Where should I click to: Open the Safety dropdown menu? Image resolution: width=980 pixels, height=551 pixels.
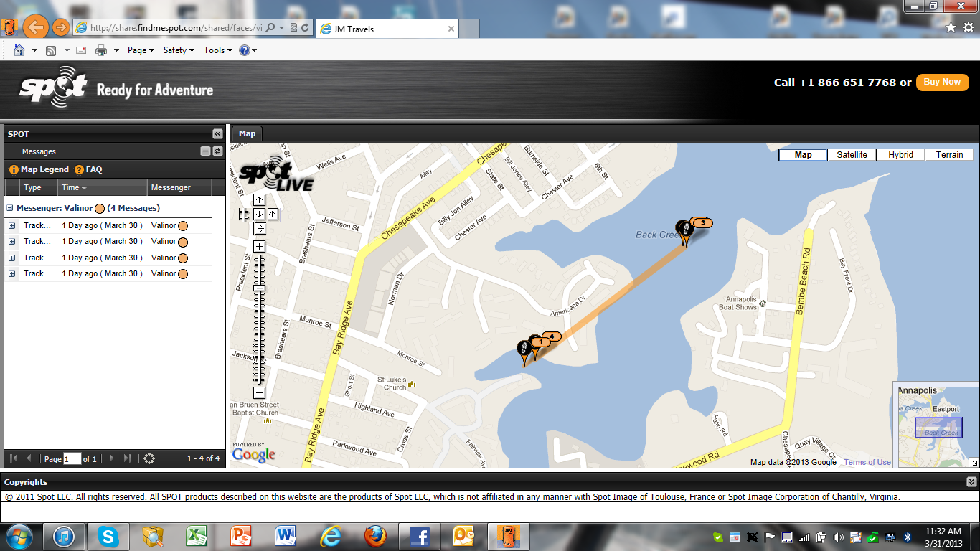[x=179, y=50]
